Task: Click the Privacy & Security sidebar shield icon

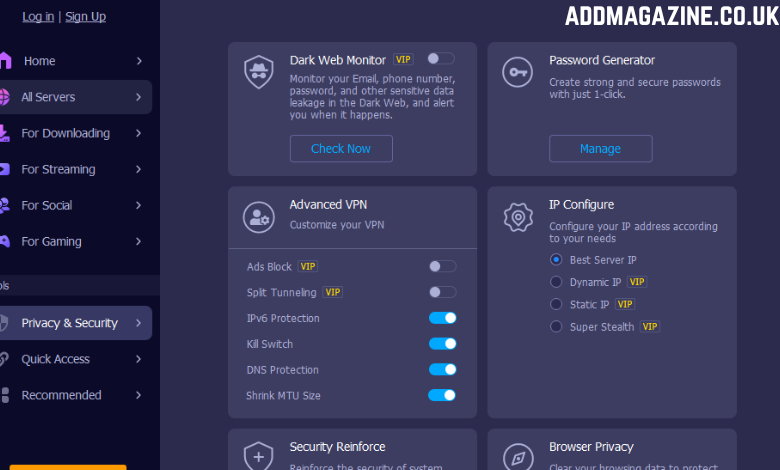Action: click(x=4, y=323)
